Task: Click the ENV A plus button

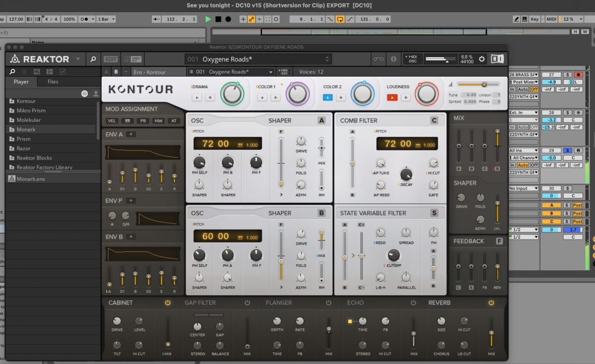Action: pyautogui.click(x=130, y=134)
